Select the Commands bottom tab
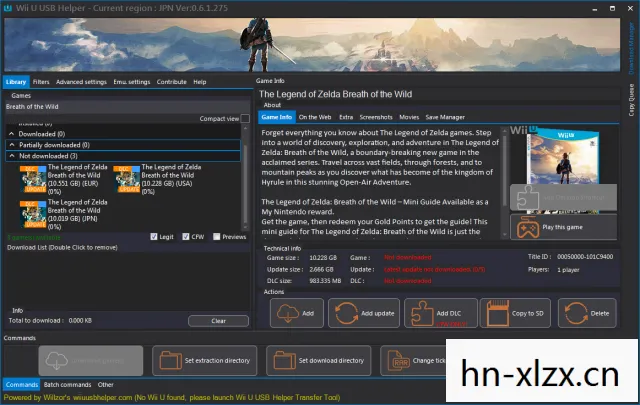Viewport: 640px width, 405px height. (22, 385)
